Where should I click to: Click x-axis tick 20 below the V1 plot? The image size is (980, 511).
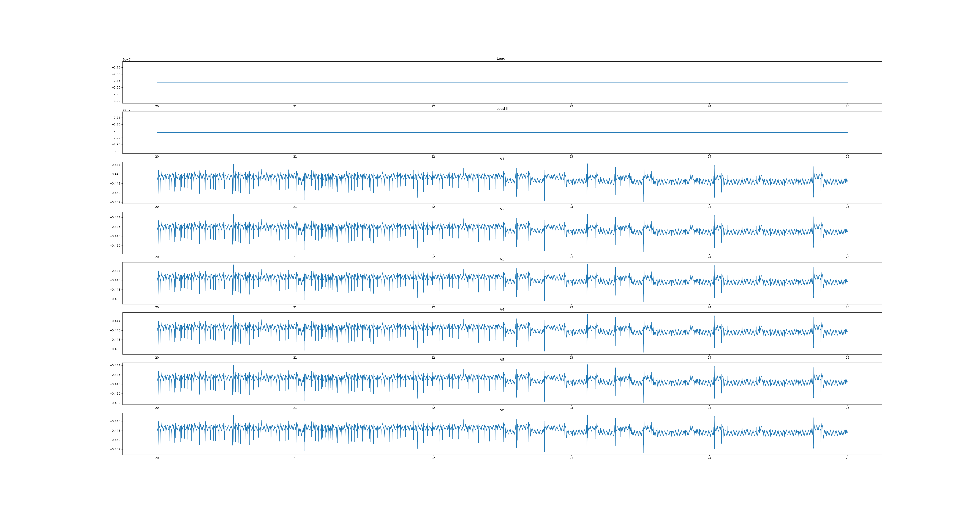[157, 207]
